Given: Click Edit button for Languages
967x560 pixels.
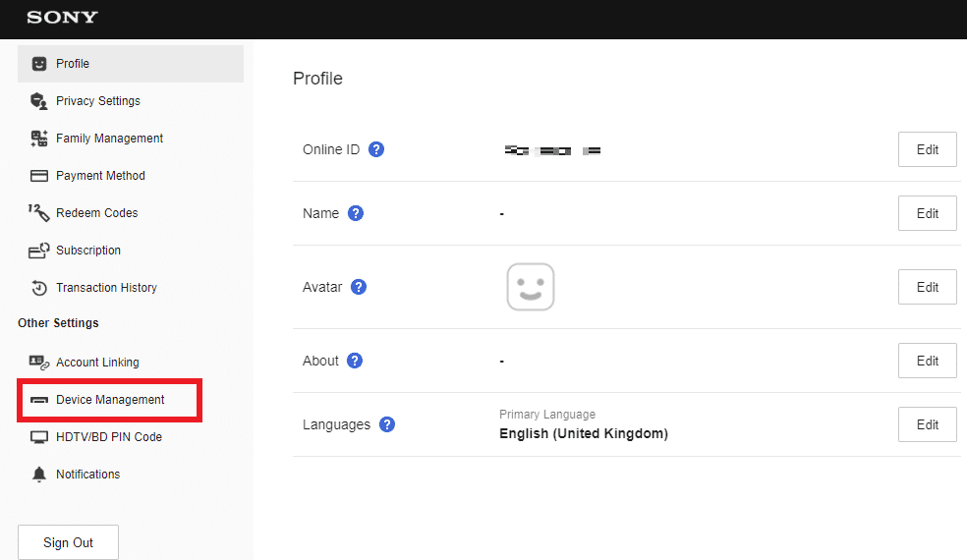Looking at the screenshot, I should [927, 424].
